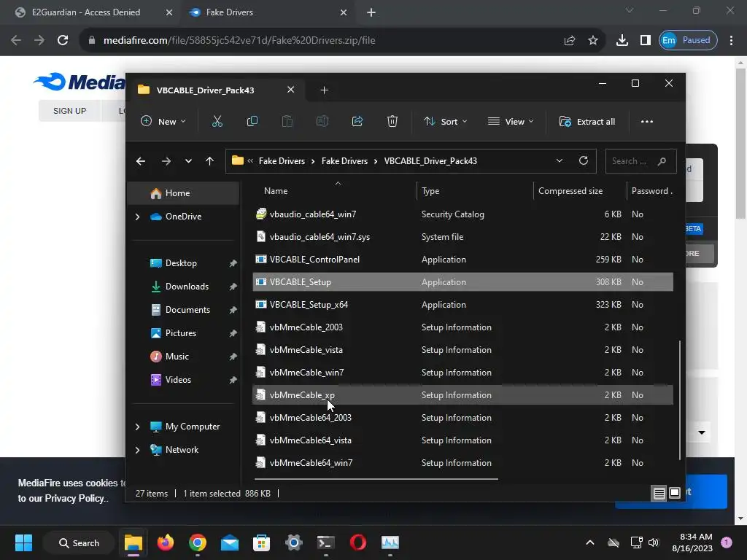The image size is (747, 560).
Task: Bookmark this page with star icon
Action: [592, 40]
